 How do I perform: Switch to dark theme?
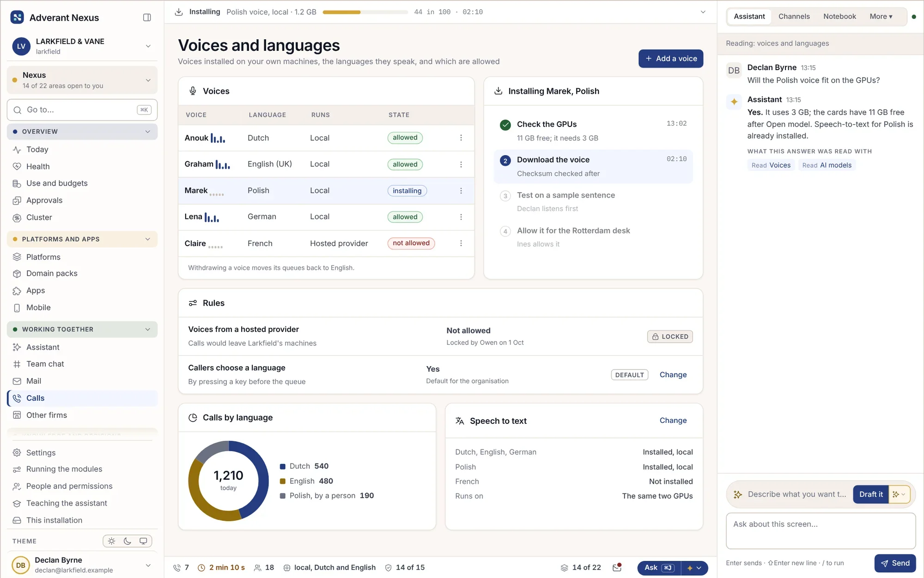[x=128, y=541]
